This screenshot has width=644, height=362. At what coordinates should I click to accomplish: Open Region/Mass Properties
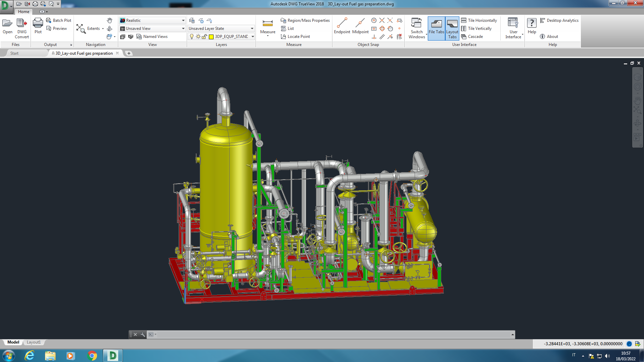pos(305,20)
